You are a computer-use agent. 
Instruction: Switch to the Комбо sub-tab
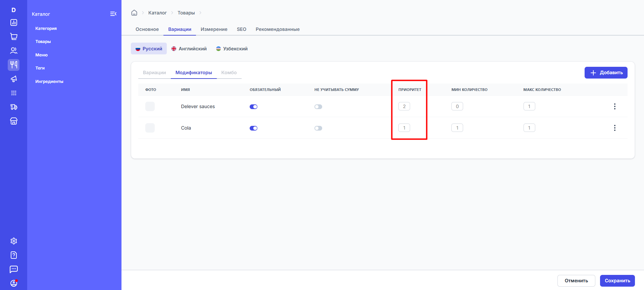229,72
